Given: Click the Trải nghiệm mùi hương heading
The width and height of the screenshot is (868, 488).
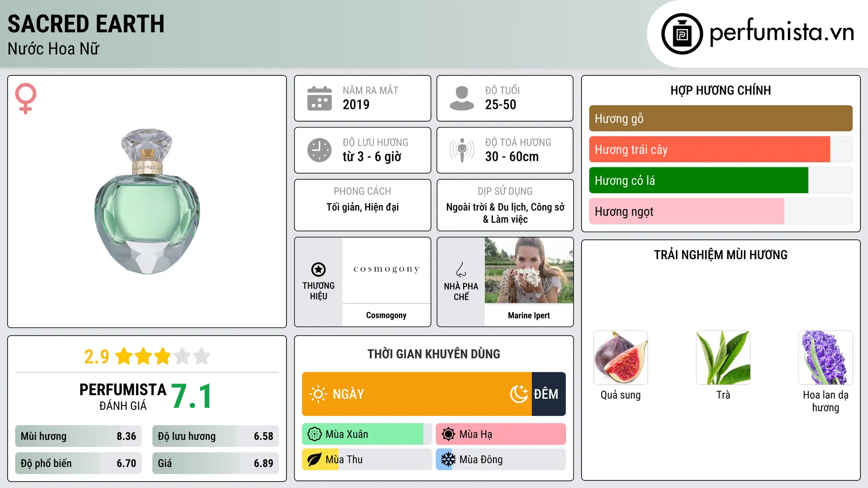Looking at the screenshot, I should click(x=721, y=255).
